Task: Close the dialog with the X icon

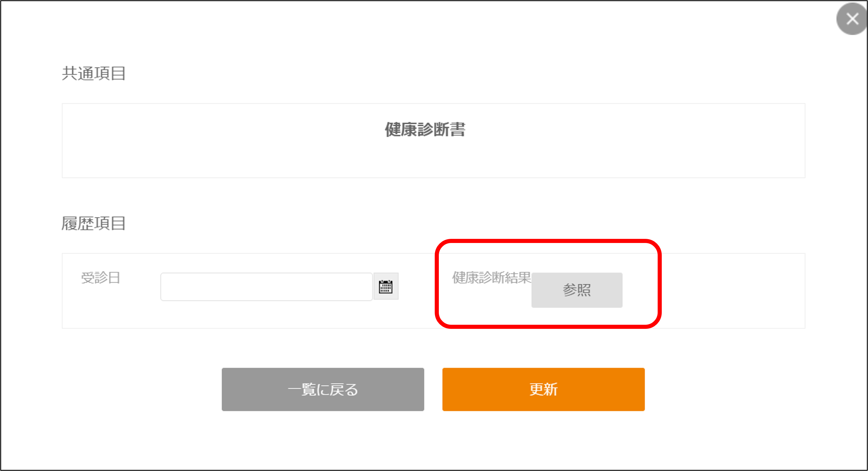Action: pyautogui.click(x=852, y=19)
